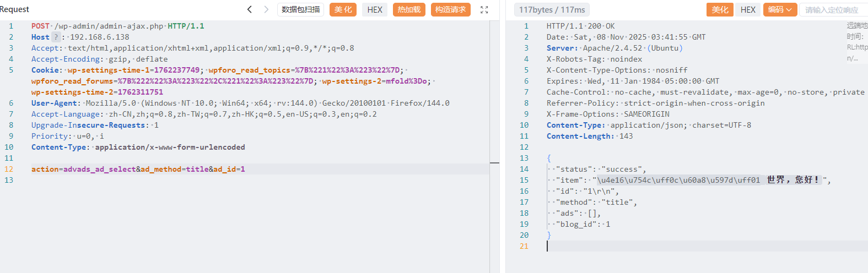Click the response Date header line
Screen dimensions: 868x273
pyautogui.click(x=626, y=37)
